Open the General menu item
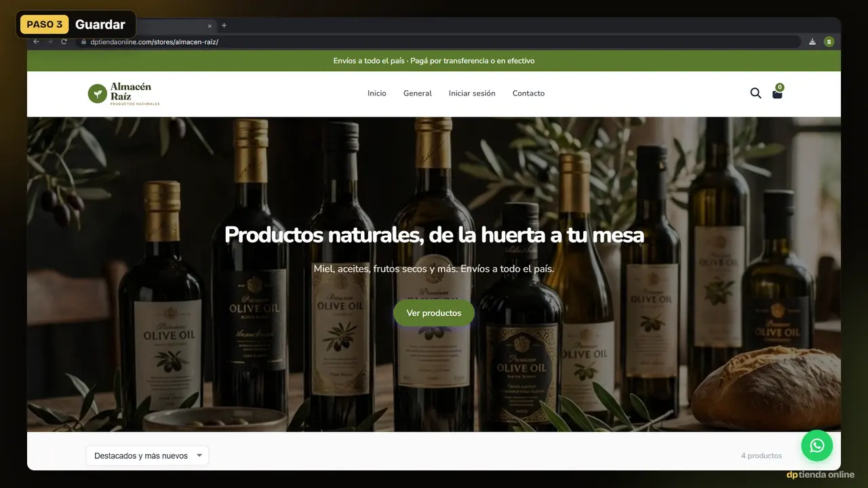Viewport: 868px width, 488px height. (x=418, y=94)
